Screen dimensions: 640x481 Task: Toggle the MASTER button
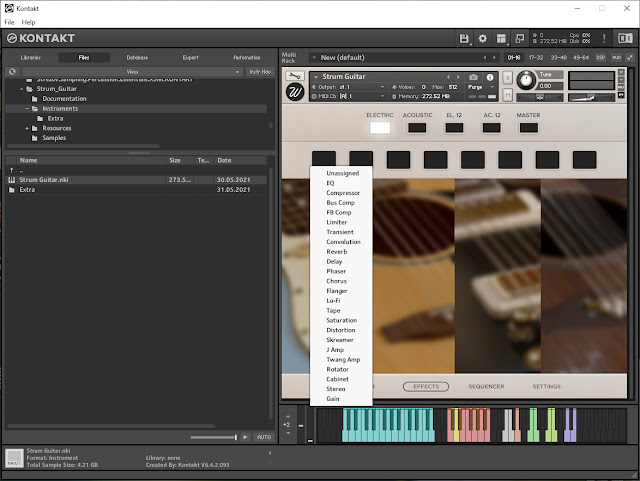[529, 128]
